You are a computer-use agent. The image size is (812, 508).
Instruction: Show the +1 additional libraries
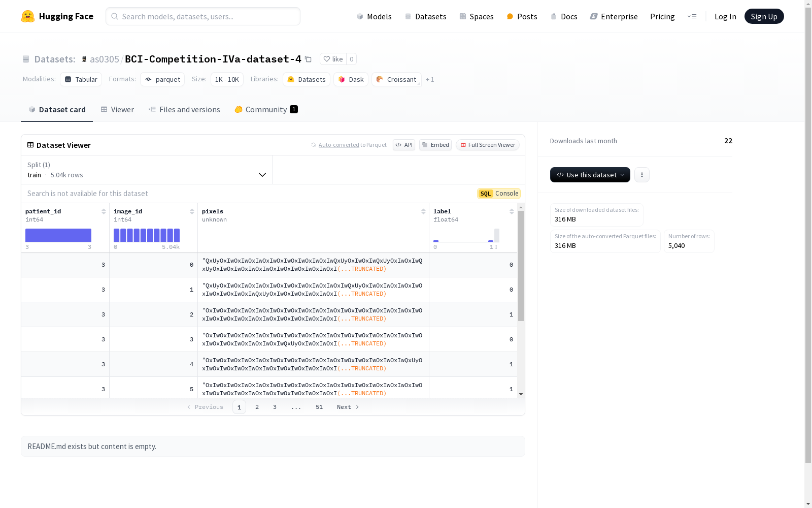point(430,79)
